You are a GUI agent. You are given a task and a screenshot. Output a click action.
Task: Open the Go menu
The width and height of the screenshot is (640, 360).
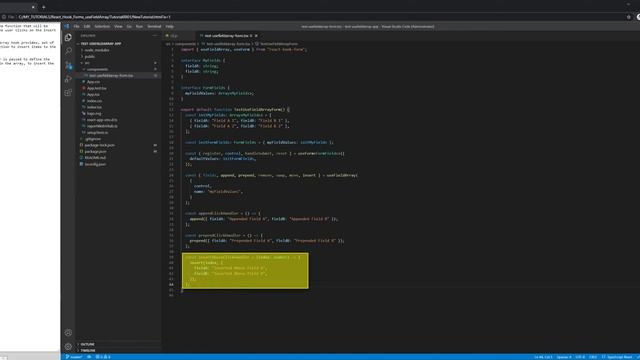129,27
